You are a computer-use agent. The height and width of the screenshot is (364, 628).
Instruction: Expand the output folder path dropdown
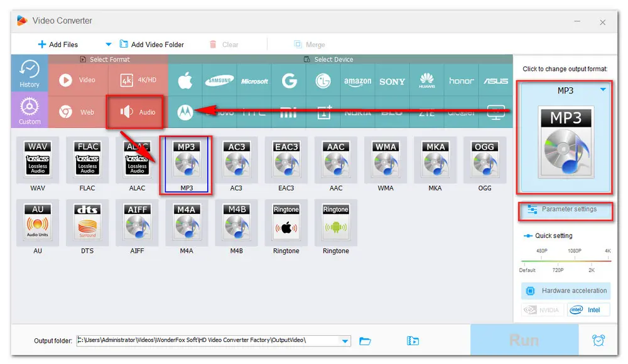point(345,341)
